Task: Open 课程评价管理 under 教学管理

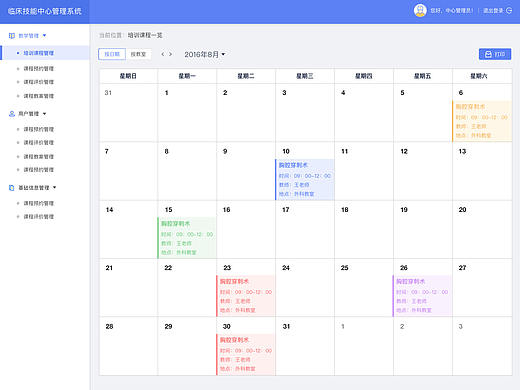Action: pyautogui.click(x=39, y=82)
